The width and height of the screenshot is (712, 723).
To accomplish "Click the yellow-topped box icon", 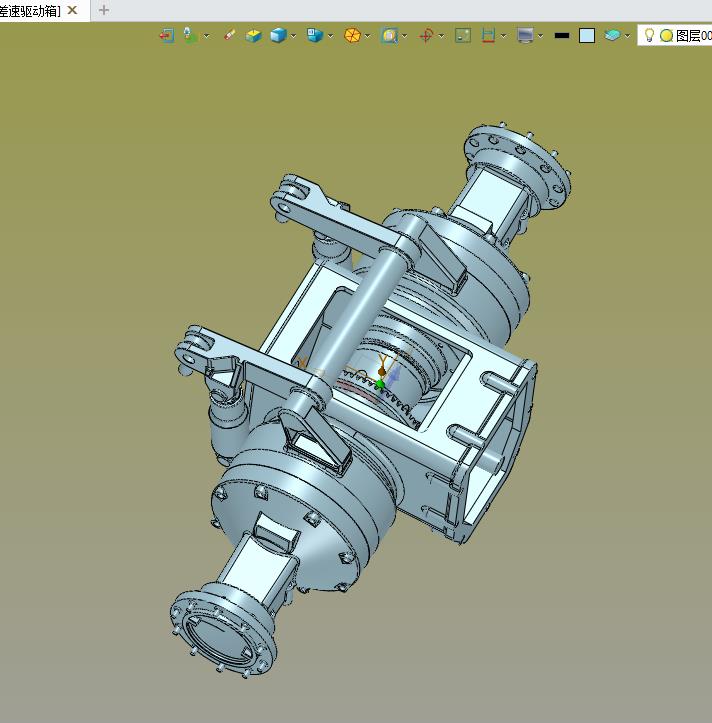I will (x=254, y=36).
